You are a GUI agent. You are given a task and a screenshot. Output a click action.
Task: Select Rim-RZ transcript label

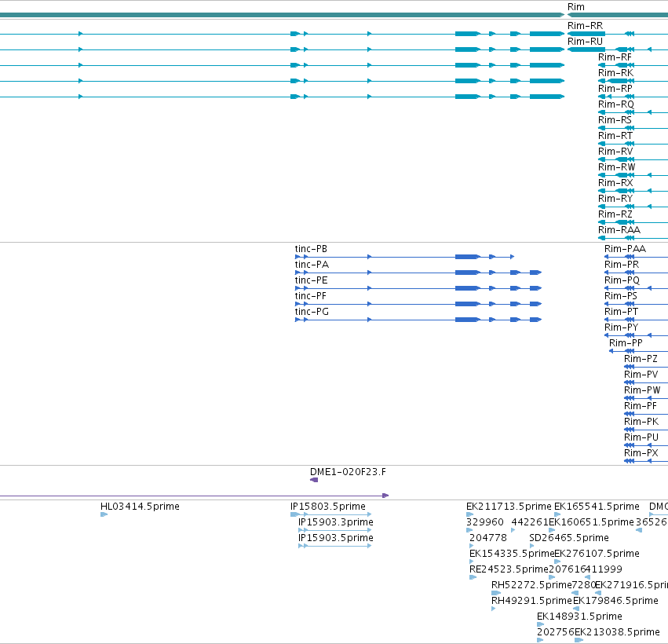(x=615, y=214)
